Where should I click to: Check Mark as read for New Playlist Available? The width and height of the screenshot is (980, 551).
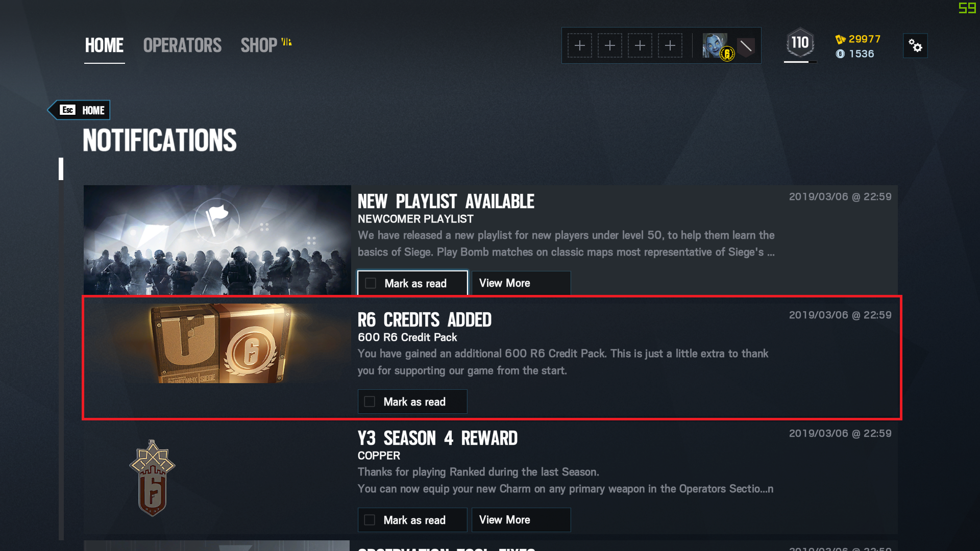(x=412, y=283)
